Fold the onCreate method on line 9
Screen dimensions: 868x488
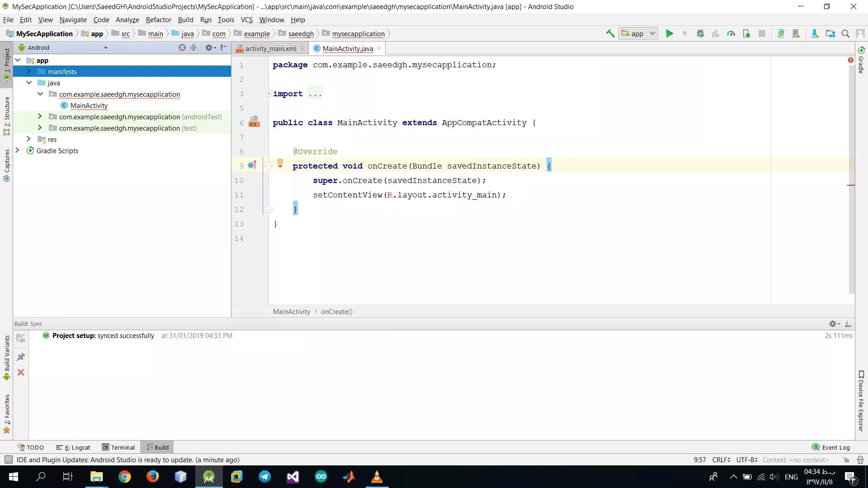click(269, 166)
